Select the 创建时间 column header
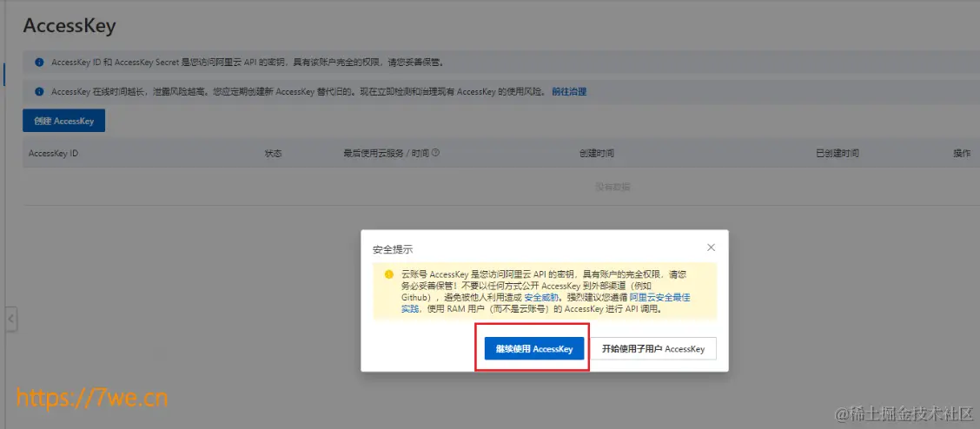Screen dimensions: 980x429 tap(596, 154)
